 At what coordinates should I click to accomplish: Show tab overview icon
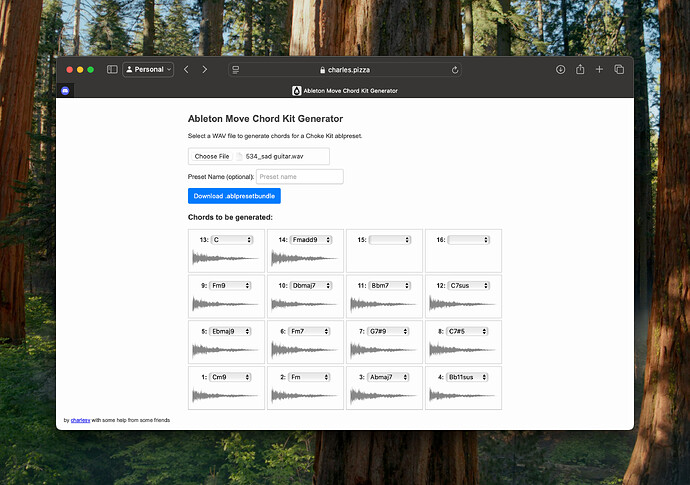click(x=619, y=69)
